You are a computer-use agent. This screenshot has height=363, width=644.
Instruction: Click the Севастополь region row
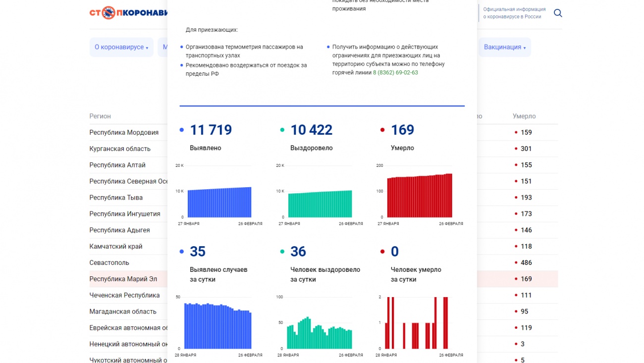click(x=109, y=262)
